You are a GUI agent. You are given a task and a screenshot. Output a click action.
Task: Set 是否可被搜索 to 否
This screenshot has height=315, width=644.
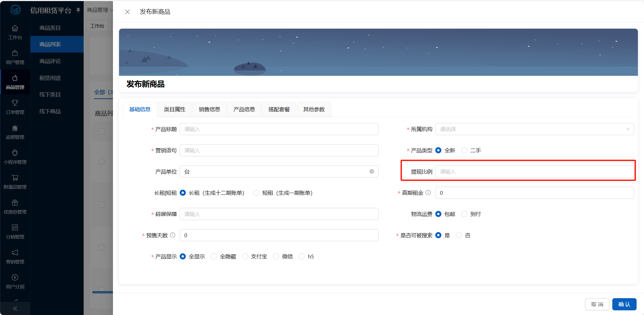(x=459, y=235)
